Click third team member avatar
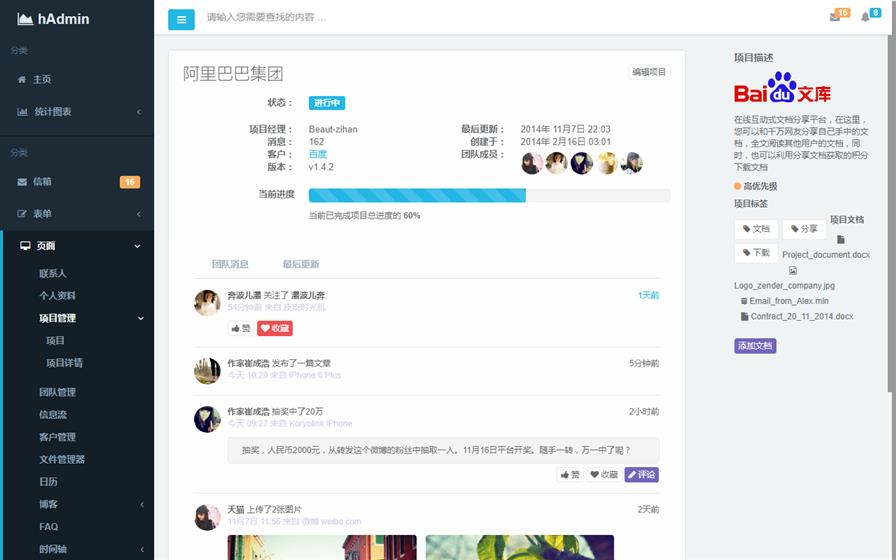 pyautogui.click(x=582, y=163)
